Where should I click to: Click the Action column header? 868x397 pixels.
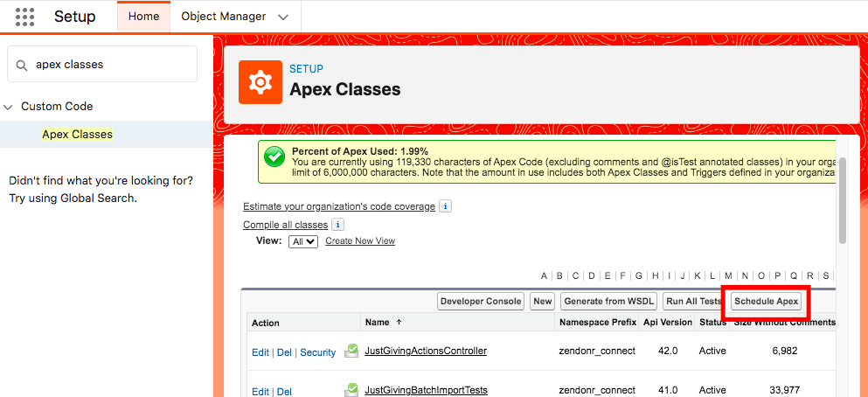coord(266,323)
